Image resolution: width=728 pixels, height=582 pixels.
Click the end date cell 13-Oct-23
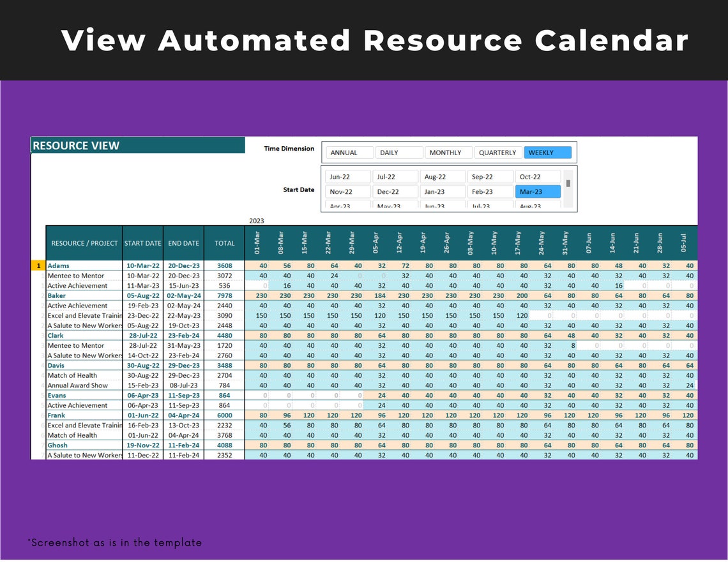(x=183, y=425)
